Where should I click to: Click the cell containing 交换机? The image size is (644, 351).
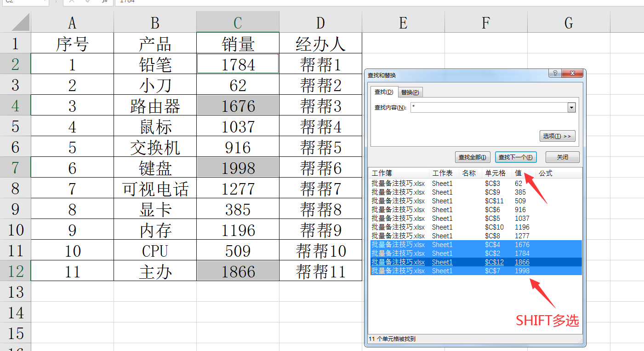[x=155, y=146]
